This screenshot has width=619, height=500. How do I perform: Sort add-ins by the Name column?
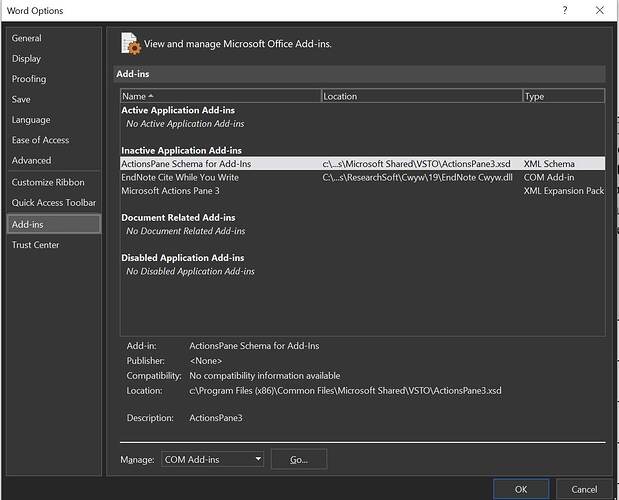(x=221, y=96)
